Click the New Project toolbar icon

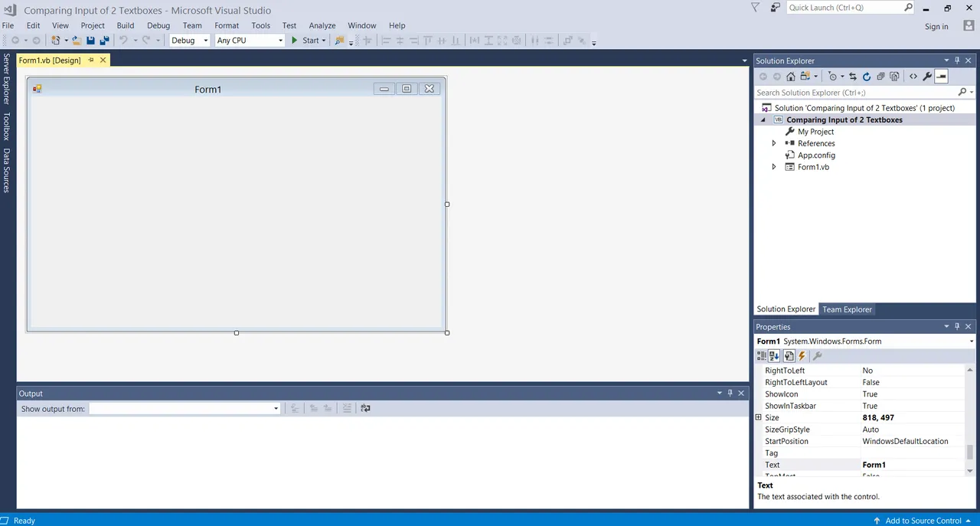click(56, 41)
